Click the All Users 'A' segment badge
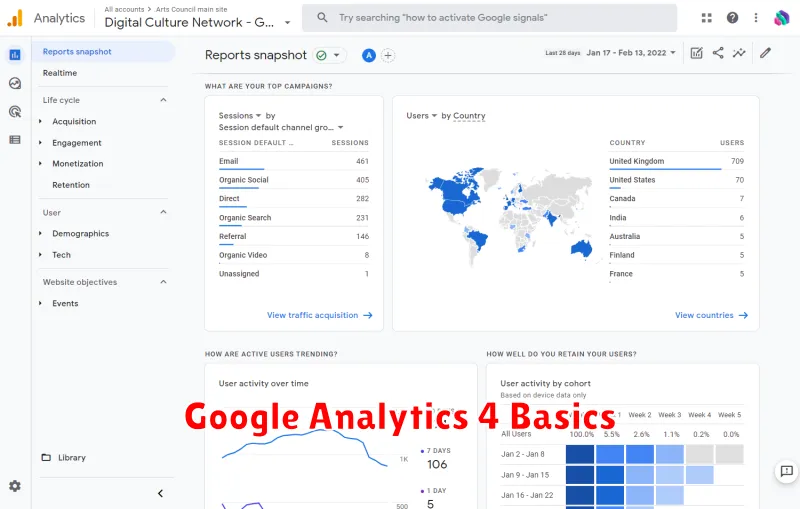Image resolution: width=800 pixels, height=509 pixels. point(369,56)
